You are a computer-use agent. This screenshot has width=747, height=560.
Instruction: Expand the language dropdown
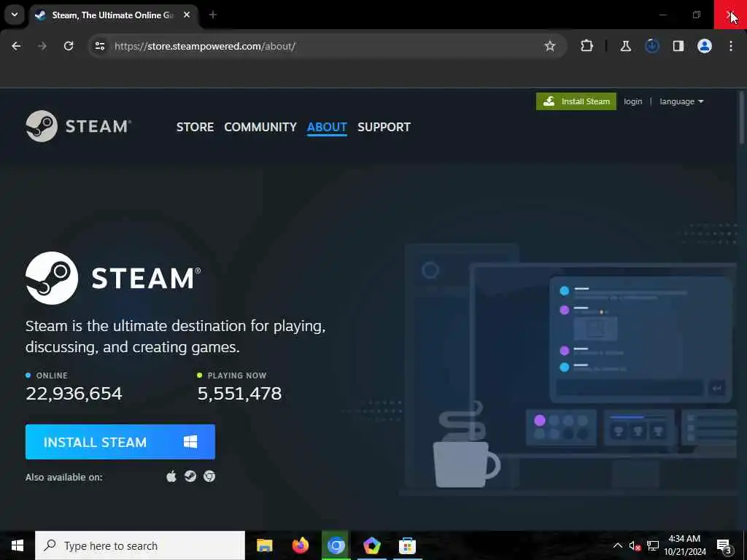click(x=681, y=101)
